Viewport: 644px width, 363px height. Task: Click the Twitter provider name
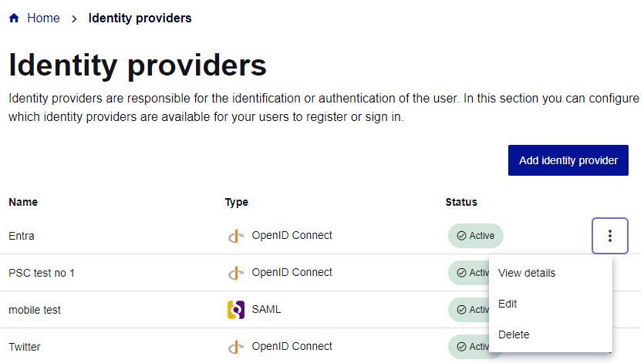point(24,347)
